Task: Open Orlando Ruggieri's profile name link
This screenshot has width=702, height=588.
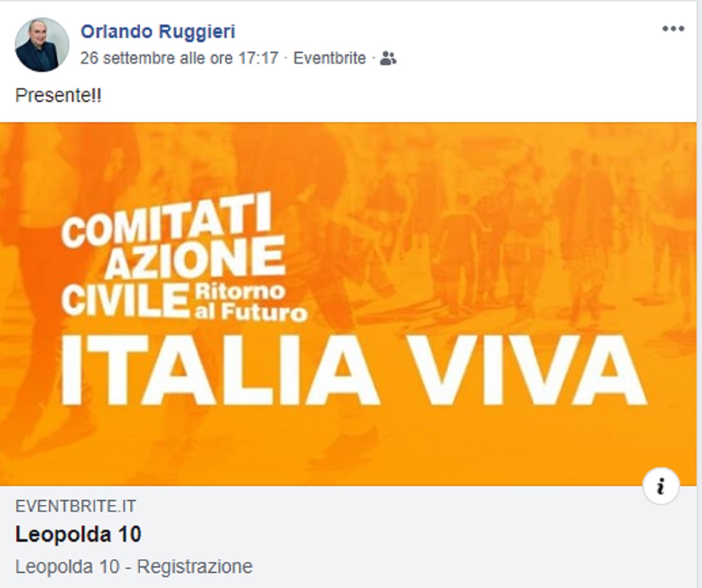Action: pos(158,31)
